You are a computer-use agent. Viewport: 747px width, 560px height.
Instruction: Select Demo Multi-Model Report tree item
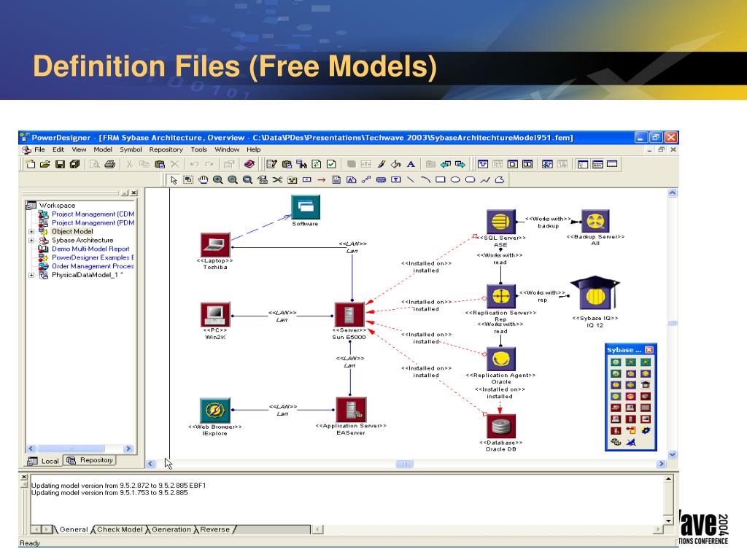pos(90,249)
